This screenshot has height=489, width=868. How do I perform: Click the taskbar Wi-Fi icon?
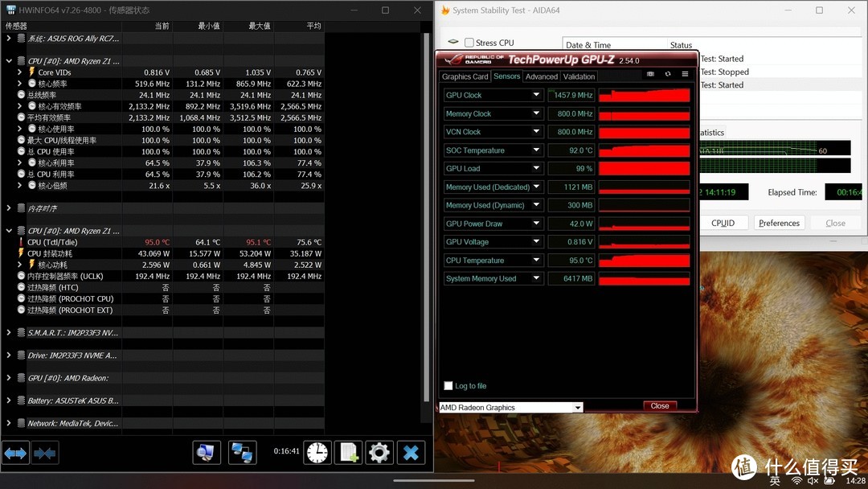click(x=796, y=481)
